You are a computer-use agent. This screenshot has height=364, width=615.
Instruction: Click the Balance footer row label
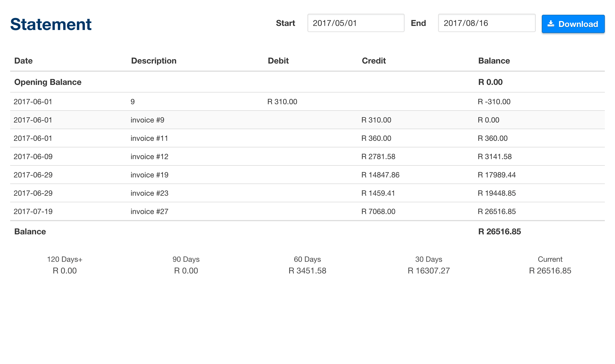30,232
